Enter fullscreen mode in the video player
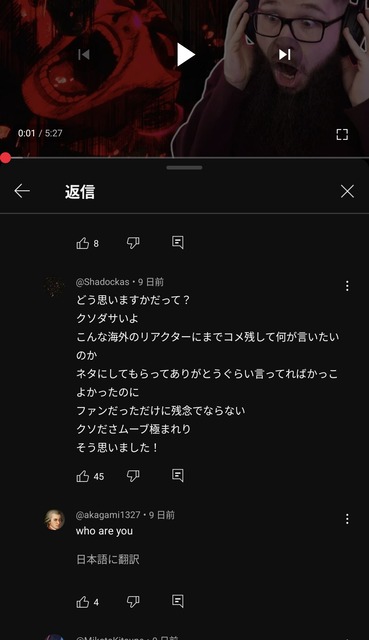This screenshot has width=369, height=640. click(x=342, y=134)
